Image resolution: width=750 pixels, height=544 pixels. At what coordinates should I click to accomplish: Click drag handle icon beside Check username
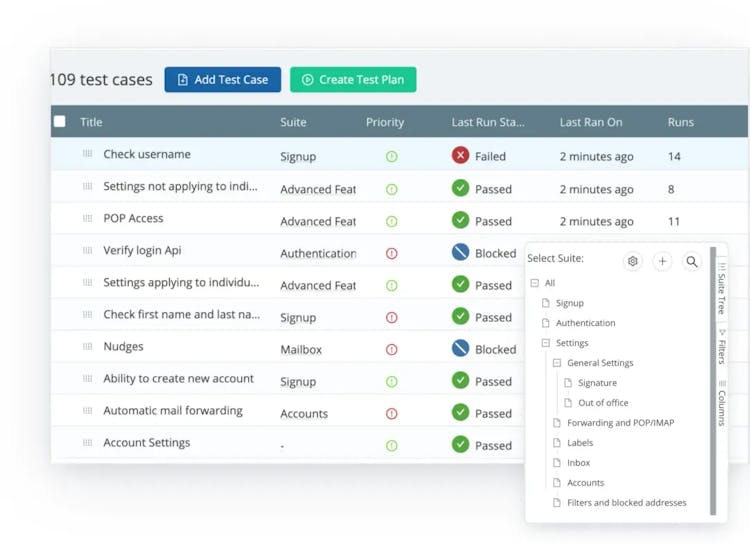pyautogui.click(x=87, y=154)
